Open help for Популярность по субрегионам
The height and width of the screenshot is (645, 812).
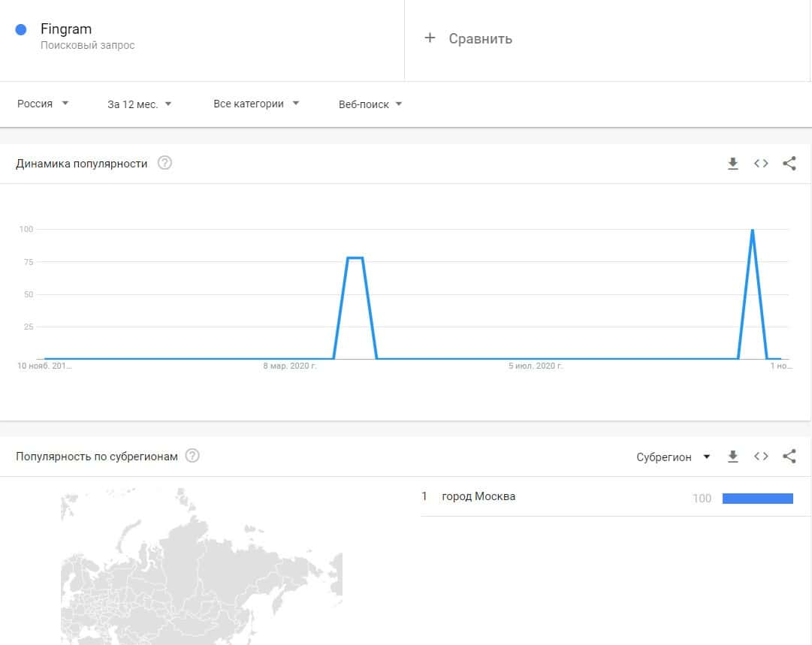point(192,456)
